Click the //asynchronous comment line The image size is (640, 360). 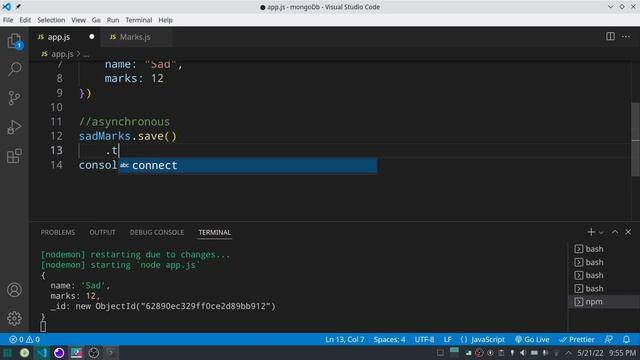click(x=124, y=122)
